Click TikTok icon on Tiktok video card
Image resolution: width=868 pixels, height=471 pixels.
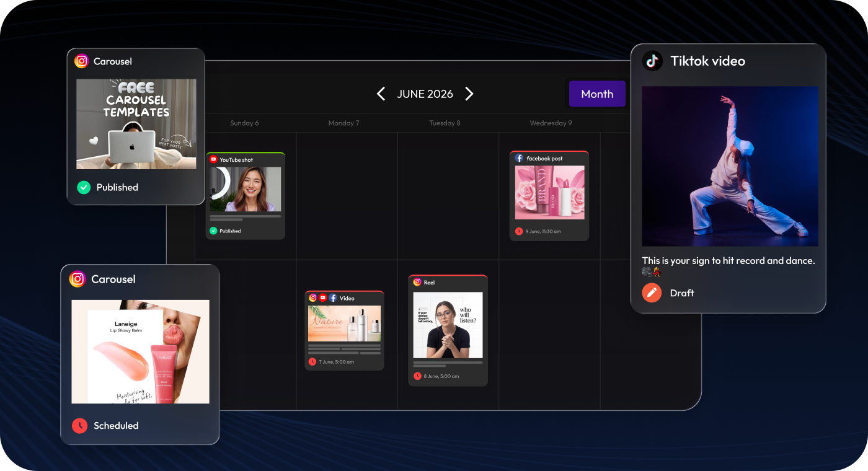tap(652, 61)
